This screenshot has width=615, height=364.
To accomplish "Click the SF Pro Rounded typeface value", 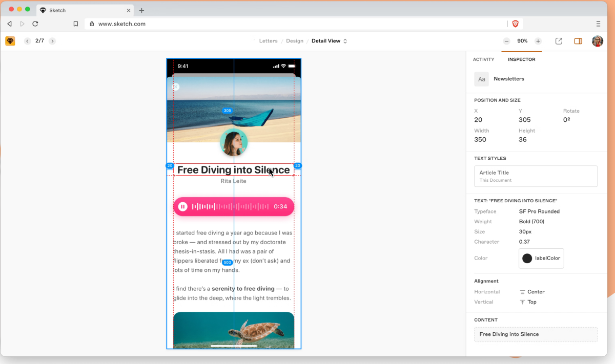I will tap(539, 211).
